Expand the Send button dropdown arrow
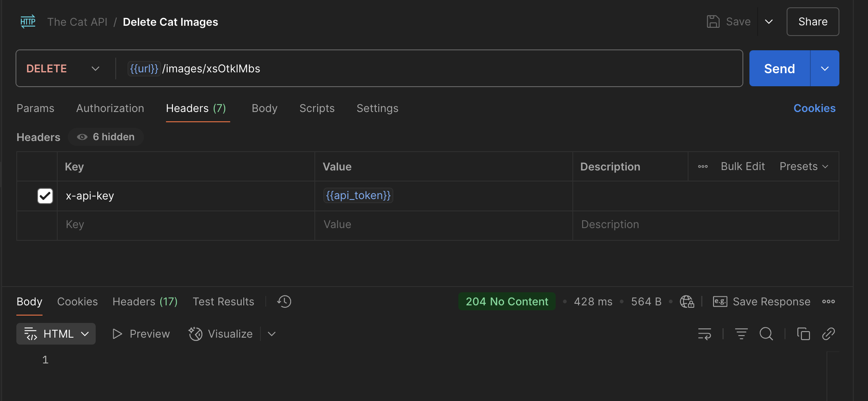This screenshot has height=401, width=868. [x=825, y=69]
